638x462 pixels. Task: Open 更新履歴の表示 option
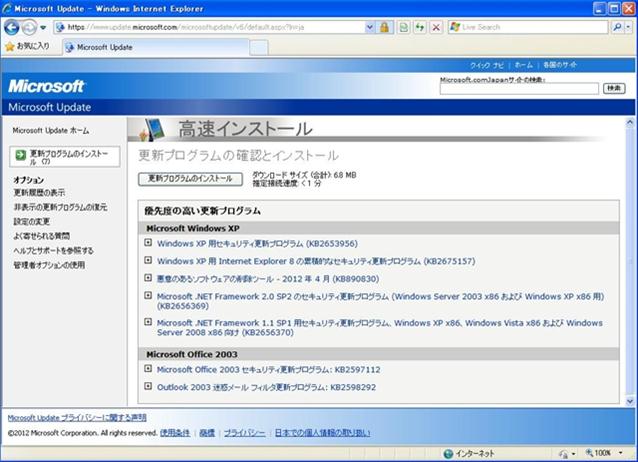(x=39, y=193)
